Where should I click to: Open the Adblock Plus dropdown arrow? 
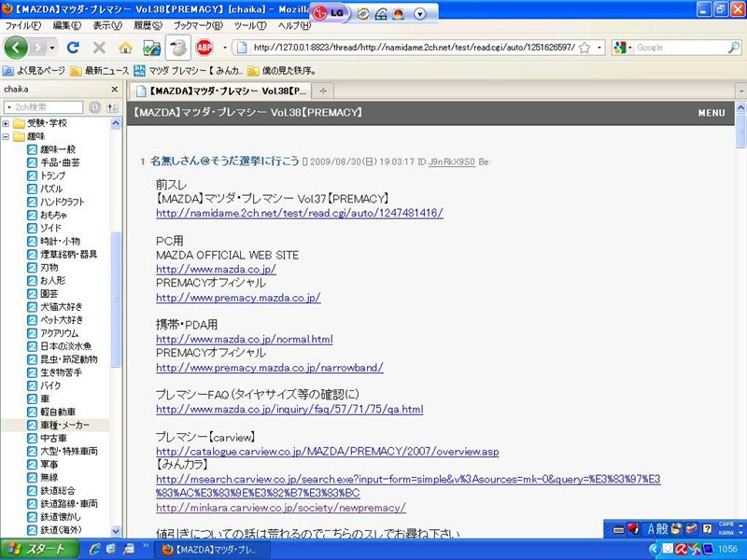[x=225, y=48]
